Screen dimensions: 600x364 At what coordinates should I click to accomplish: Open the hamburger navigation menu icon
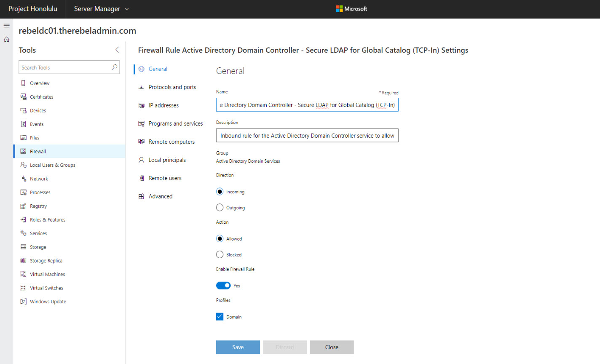pyautogui.click(x=6, y=26)
